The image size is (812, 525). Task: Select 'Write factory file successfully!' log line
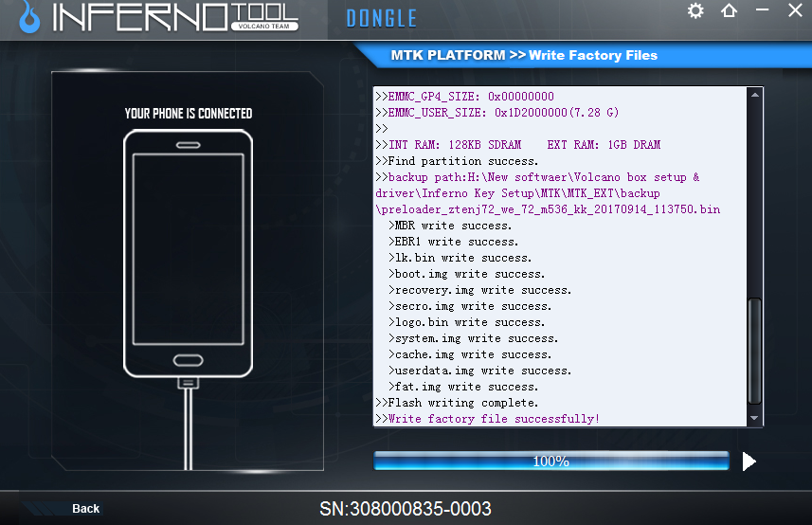pos(487,419)
